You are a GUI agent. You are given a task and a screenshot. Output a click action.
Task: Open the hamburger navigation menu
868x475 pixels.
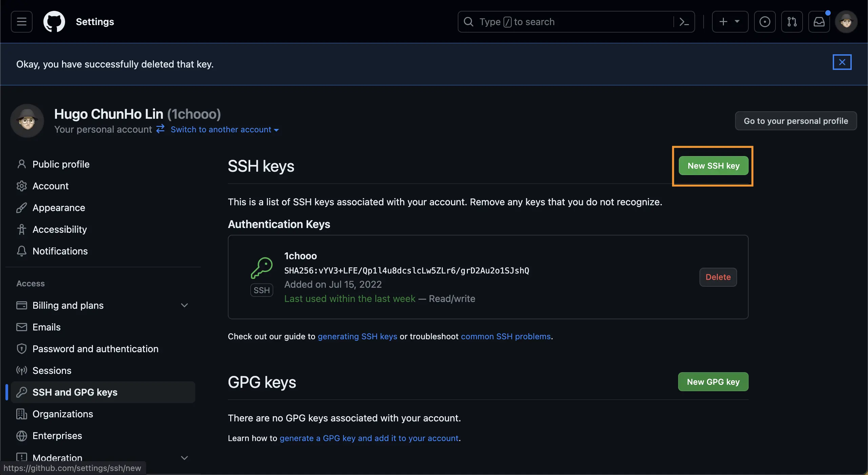tap(22, 22)
